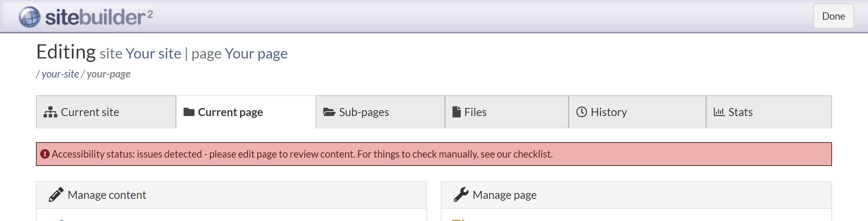Click the folder icon beside Current page
This screenshot has height=221, width=868.
click(189, 112)
